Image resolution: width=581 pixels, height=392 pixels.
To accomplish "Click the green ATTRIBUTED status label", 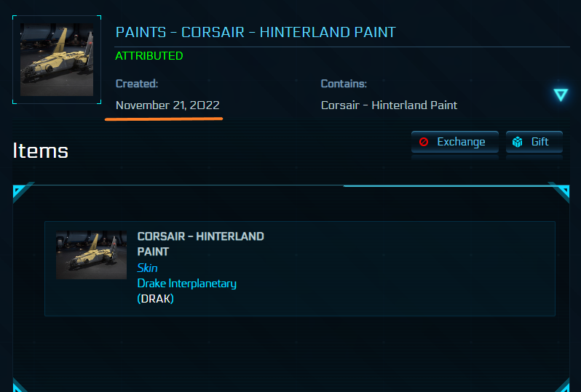I will pyautogui.click(x=149, y=56).
